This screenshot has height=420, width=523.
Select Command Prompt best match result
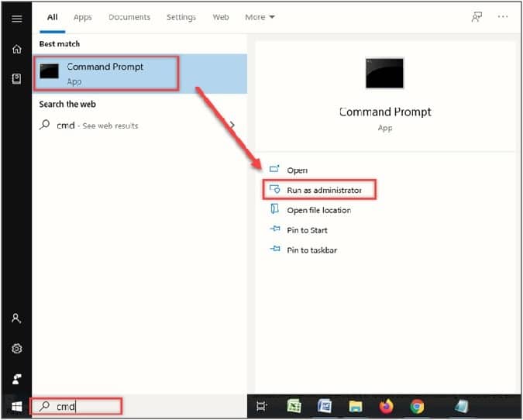(140, 74)
